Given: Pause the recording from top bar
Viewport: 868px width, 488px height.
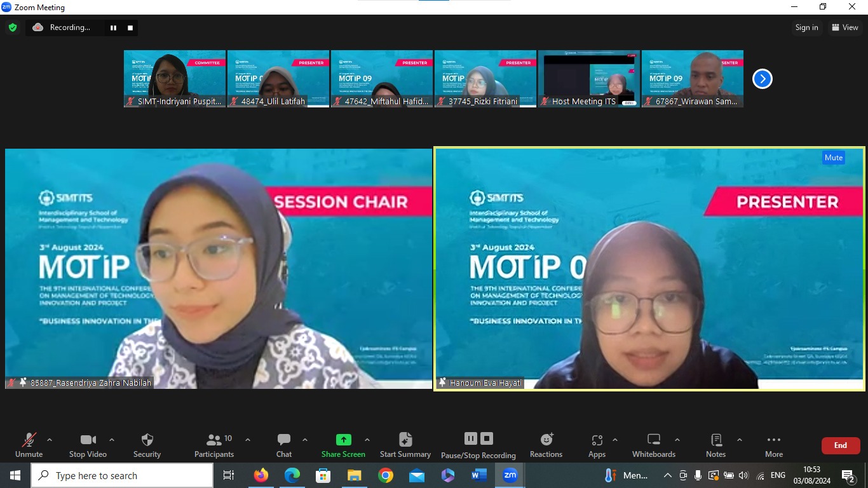Looking at the screenshot, I should [x=113, y=27].
